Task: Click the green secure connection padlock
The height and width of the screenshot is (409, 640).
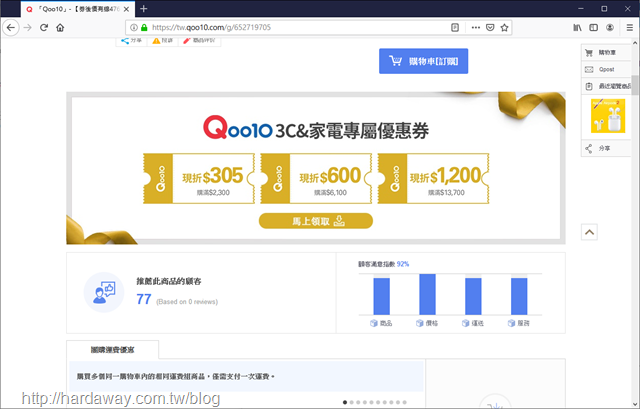Action: (144, 28)
